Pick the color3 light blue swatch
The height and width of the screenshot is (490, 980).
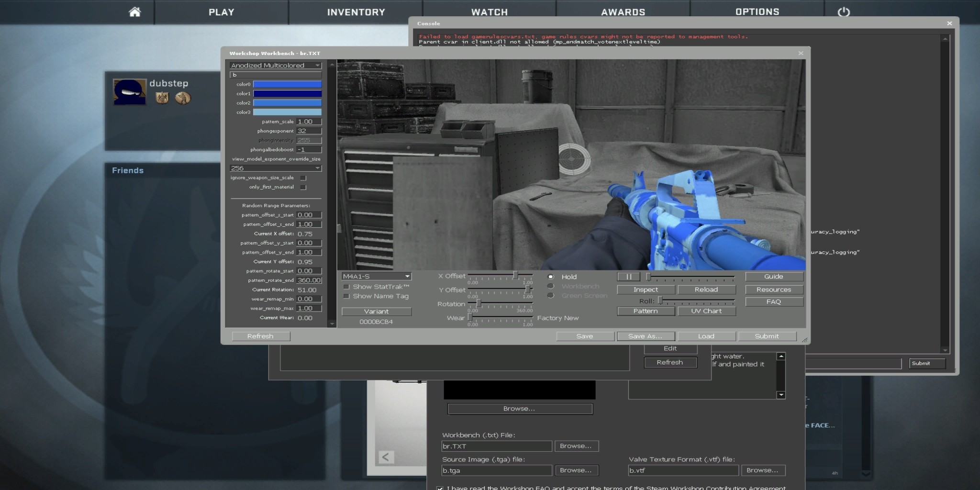tap(287, 112)
